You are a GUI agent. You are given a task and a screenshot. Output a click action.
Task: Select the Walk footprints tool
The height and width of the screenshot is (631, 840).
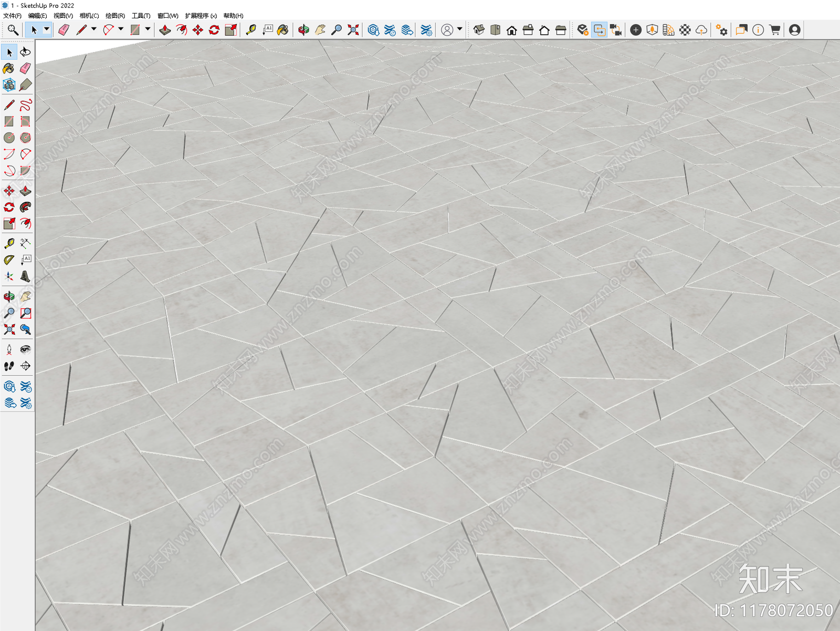9,366
